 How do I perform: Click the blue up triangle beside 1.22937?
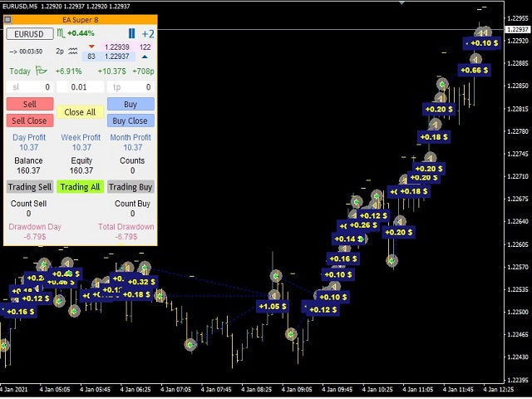click(x=145, y=57)
